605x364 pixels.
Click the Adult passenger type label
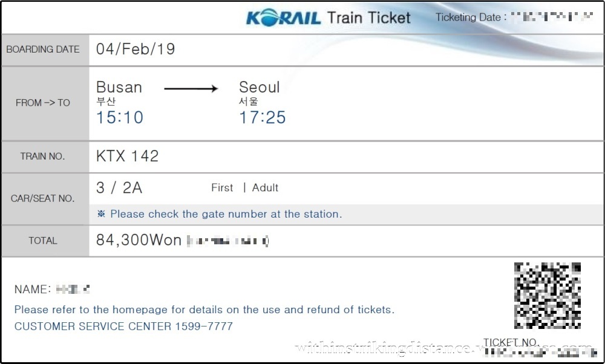click(265, 188)
